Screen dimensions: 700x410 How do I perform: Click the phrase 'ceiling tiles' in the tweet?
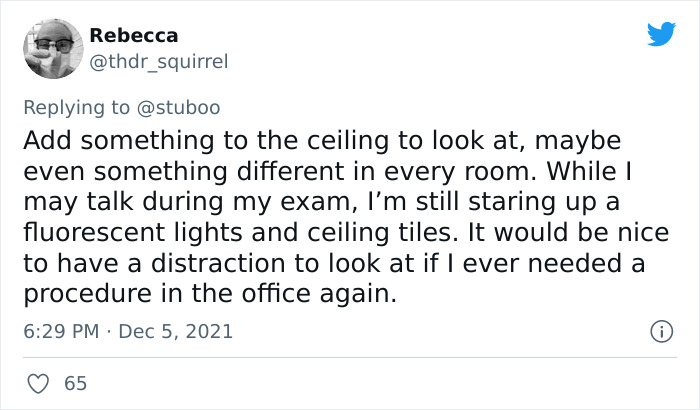[x=454, y=232]
